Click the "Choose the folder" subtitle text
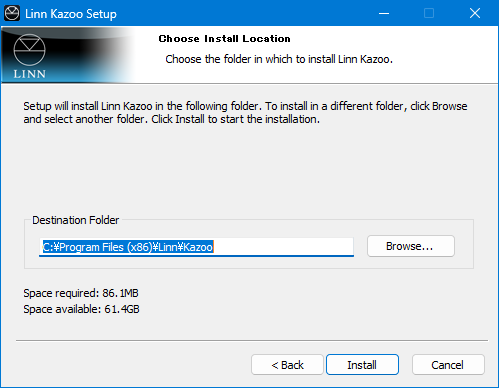Screen dimensions: 499x388 [279, 59]
